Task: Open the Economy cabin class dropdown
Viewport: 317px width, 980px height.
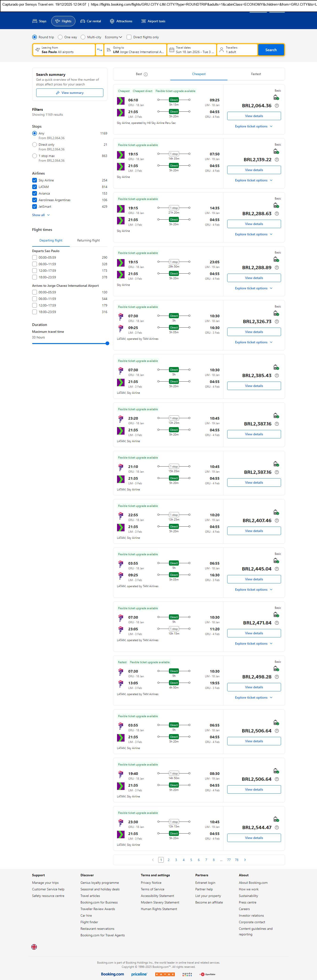Action: click(113, 37)
